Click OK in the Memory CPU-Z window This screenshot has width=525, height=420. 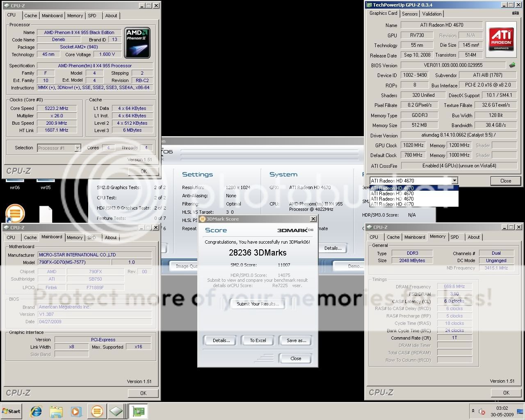(506, 393)
